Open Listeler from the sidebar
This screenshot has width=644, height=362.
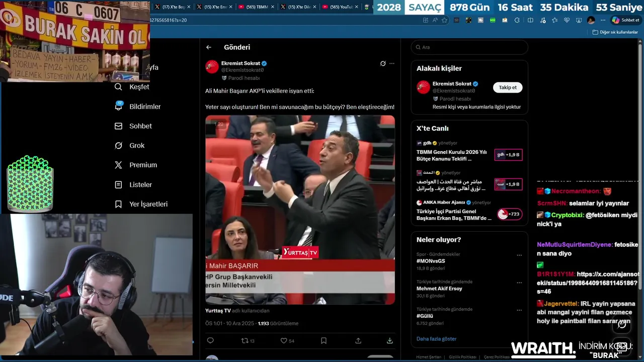[133, 185]
